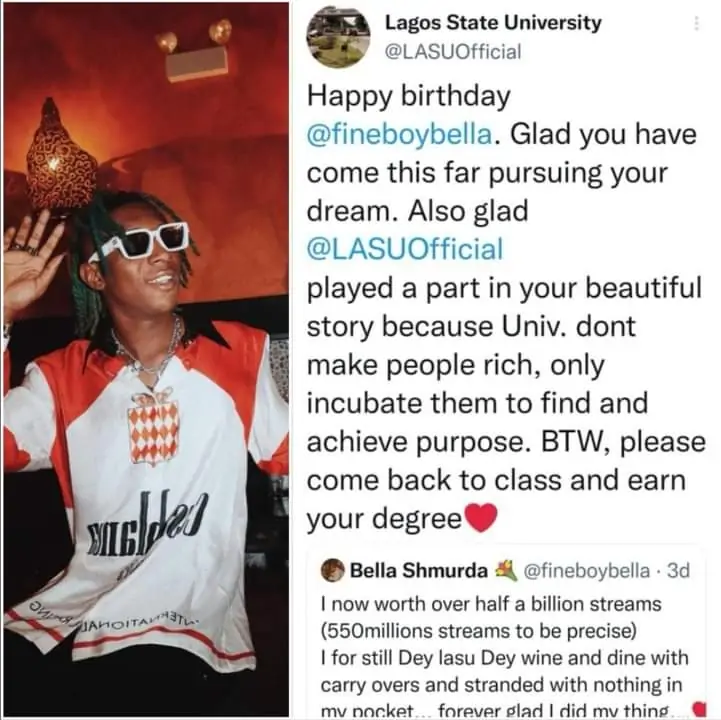Image resolution: width=721 pixels, height=720 pixels.
Task: Click the checkered crest on the jersey
Action: tap(153, 428)
